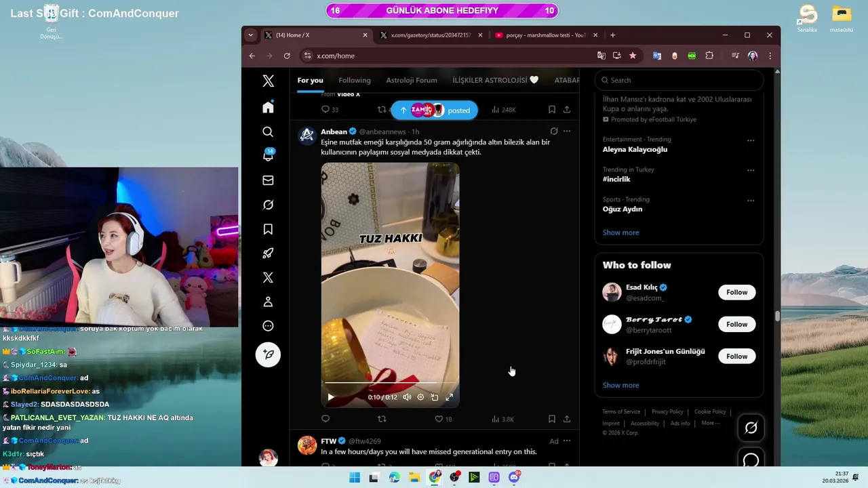868x488 pixels.
Task: Click site information icon in address bar
Action: (x=308, y=56)
